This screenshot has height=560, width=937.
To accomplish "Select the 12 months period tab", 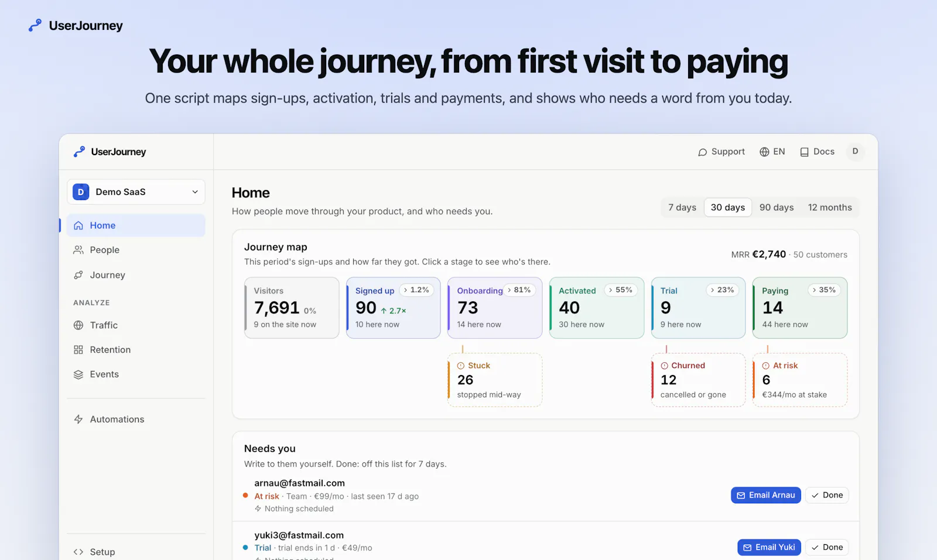I will [x=830, y=208].
